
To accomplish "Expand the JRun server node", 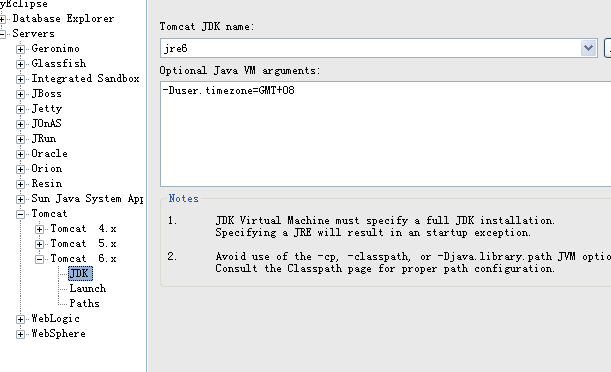I will coord(20,139).
